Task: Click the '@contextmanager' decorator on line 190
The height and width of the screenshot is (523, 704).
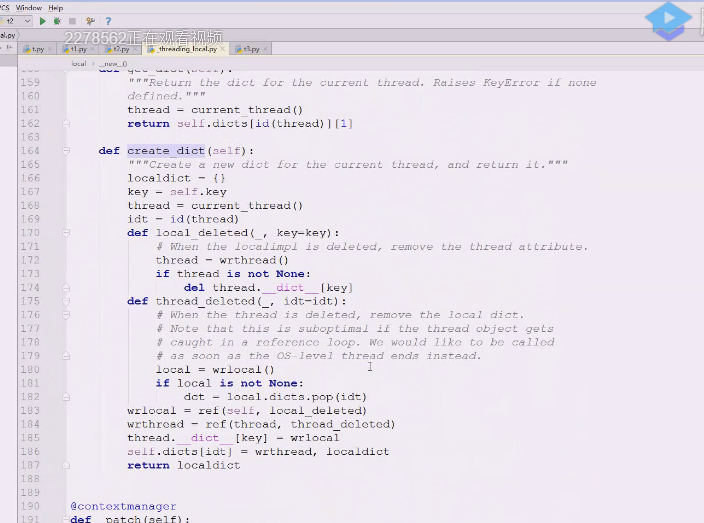Action: (123, 506)
